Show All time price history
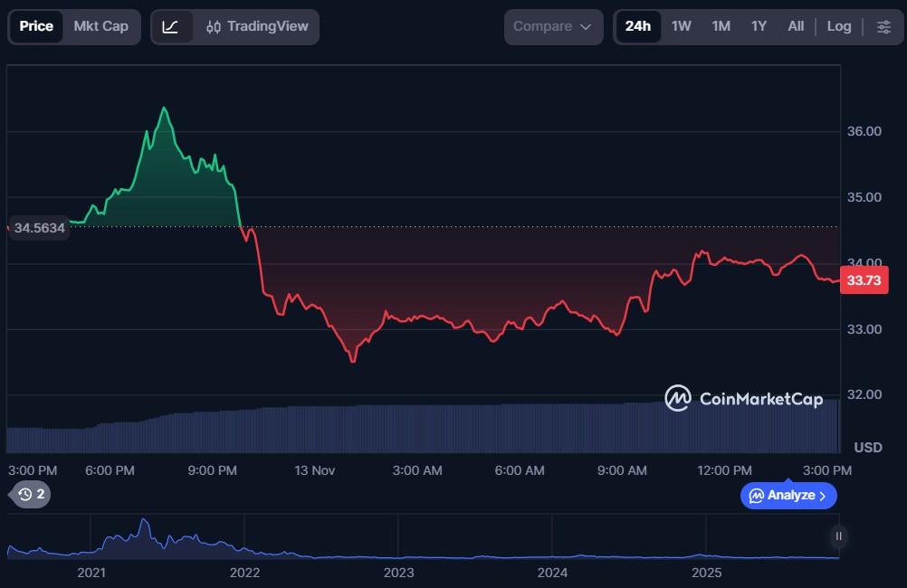Viewport: 907px width, 588px height. click(x=796, y=27)
